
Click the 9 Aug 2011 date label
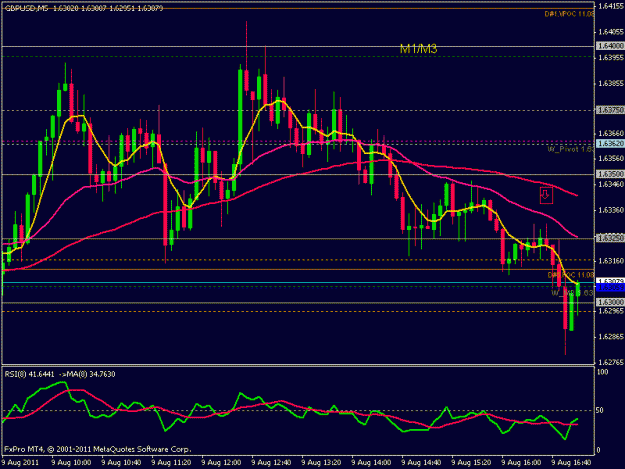(x=20, y=463)
